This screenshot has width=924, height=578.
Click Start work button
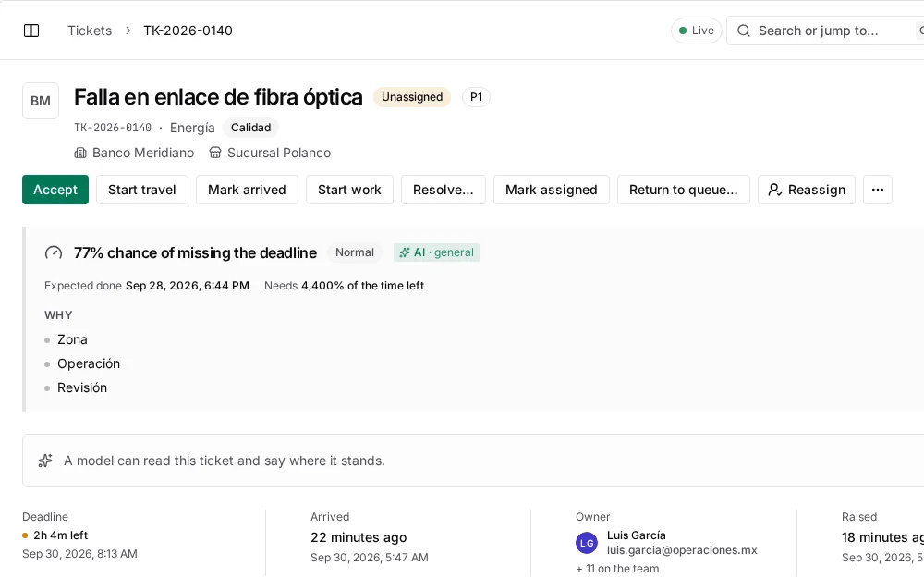(349, 190)
